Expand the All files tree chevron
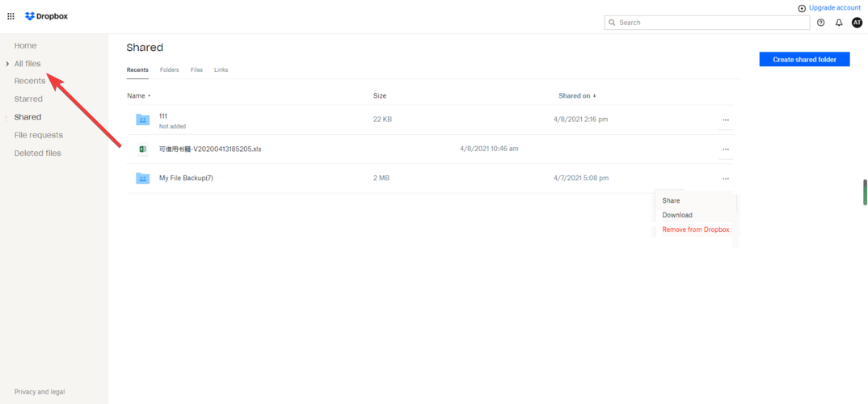868x404 pixels. [x=7, y=64]
